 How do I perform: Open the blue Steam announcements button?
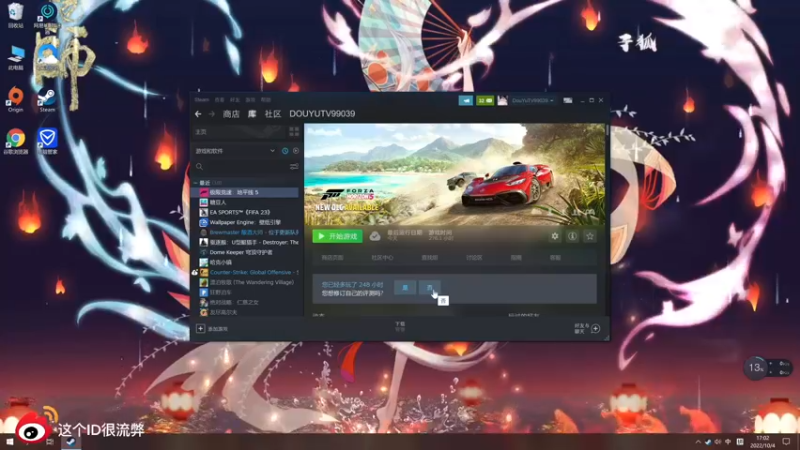(x=466, y=101)
